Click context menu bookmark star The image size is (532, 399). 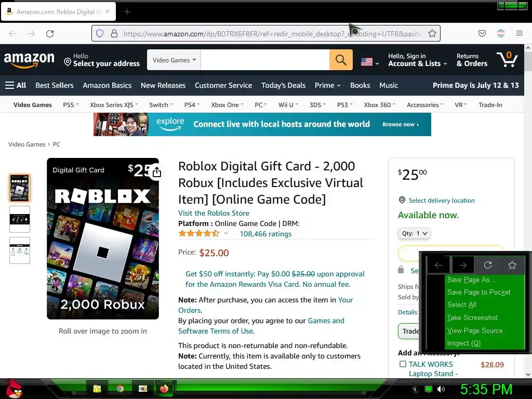[x=512, y=265]
